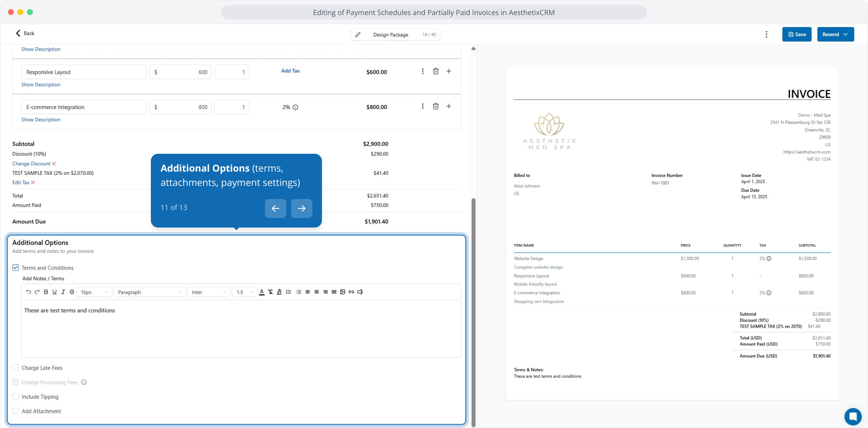Image resolution: width=868 pixels, height=428 pixels.
Task: Add item below E-commerce Integration row
Action: click(449, 106)
